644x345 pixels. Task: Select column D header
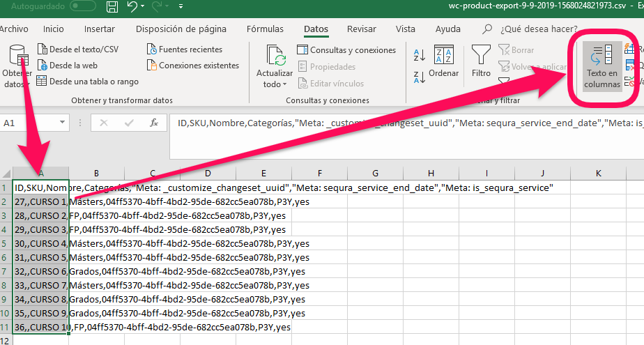tap(208, 174)
